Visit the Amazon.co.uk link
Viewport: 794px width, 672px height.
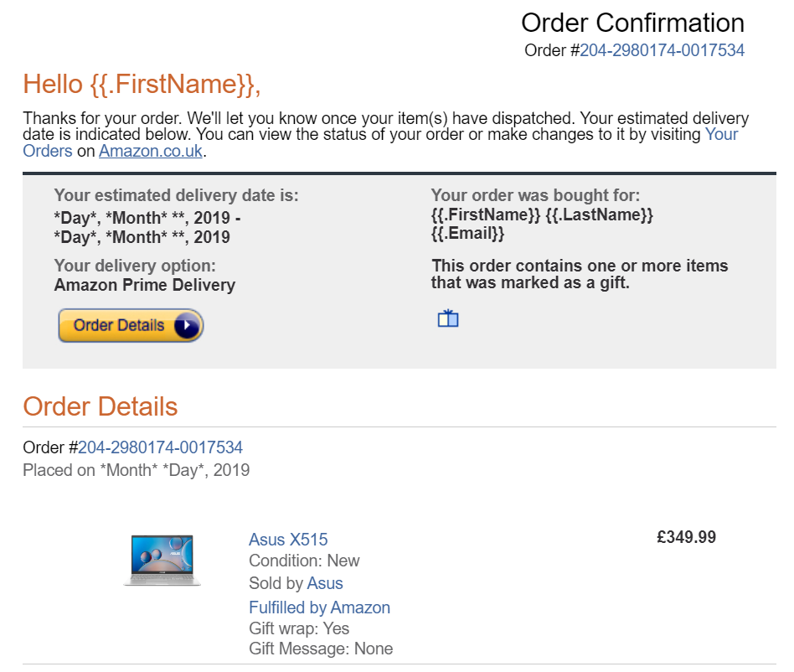point(151,151)
